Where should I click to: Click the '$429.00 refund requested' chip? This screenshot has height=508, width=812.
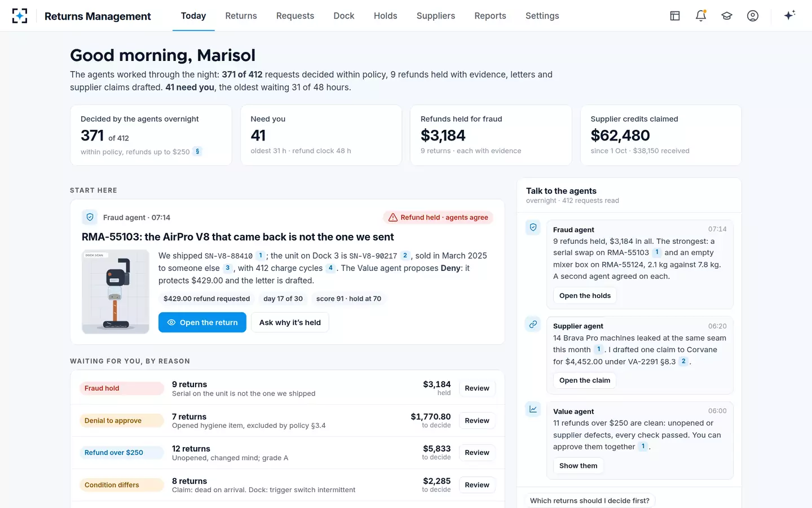click(206, 299)
